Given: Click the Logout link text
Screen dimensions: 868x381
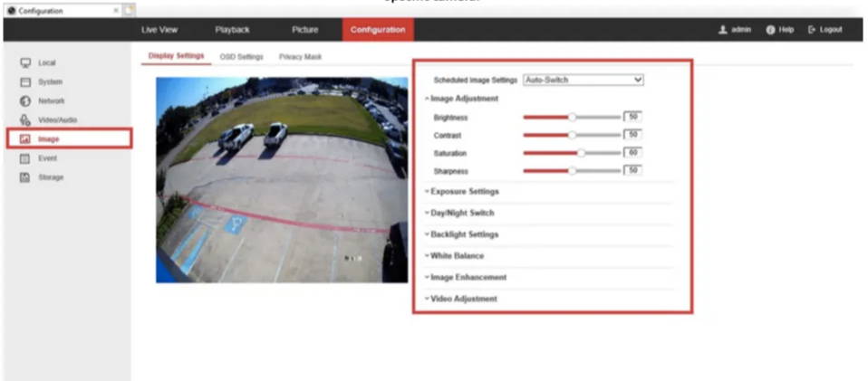Looking at the screenshot, I should coord(831,30).
